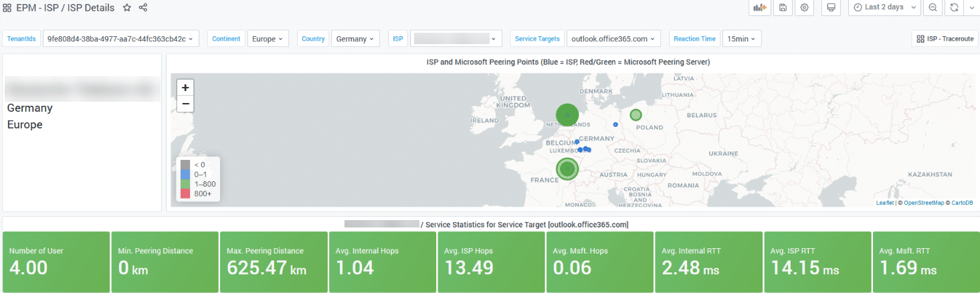Screen dimensions: 980x293
Task: Cycle view mode with the monitor icon
Action: tap(831, 7)
